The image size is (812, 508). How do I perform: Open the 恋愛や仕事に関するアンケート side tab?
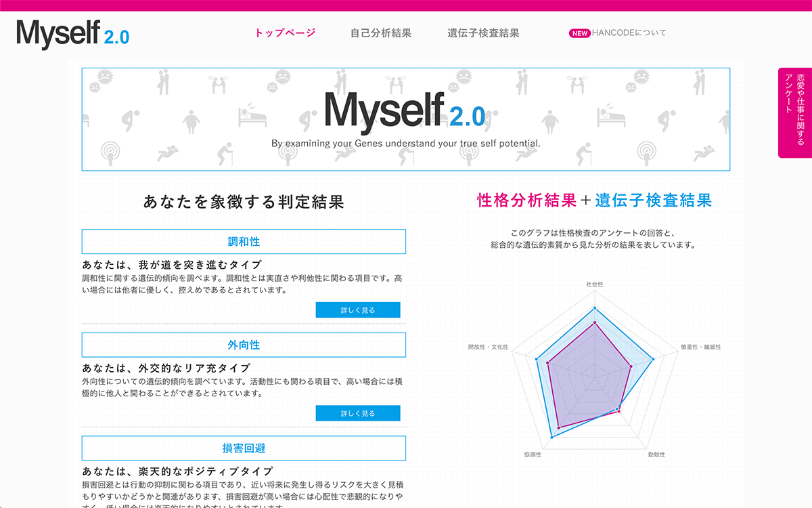click(x=795, y=112)
